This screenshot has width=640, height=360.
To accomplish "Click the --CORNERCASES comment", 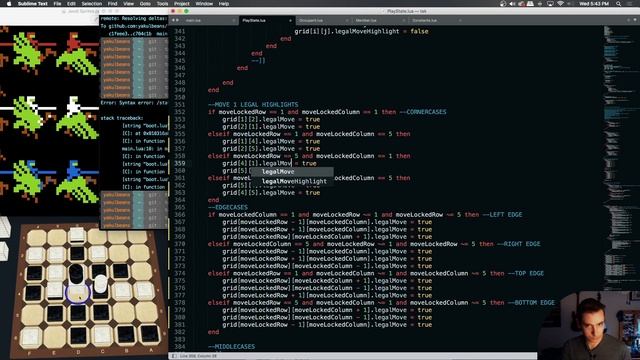I will click(x=423, y=112).
